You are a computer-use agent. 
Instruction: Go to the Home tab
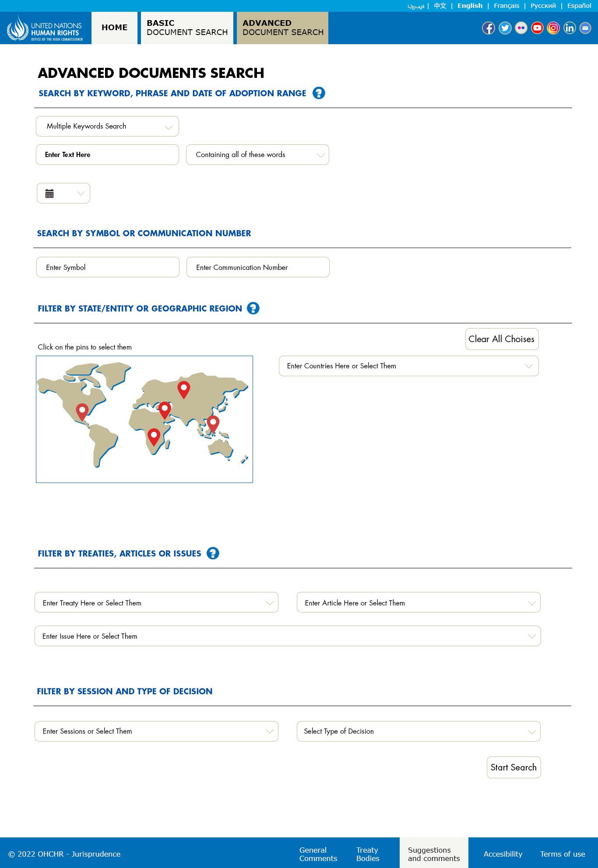coord(115,28)
